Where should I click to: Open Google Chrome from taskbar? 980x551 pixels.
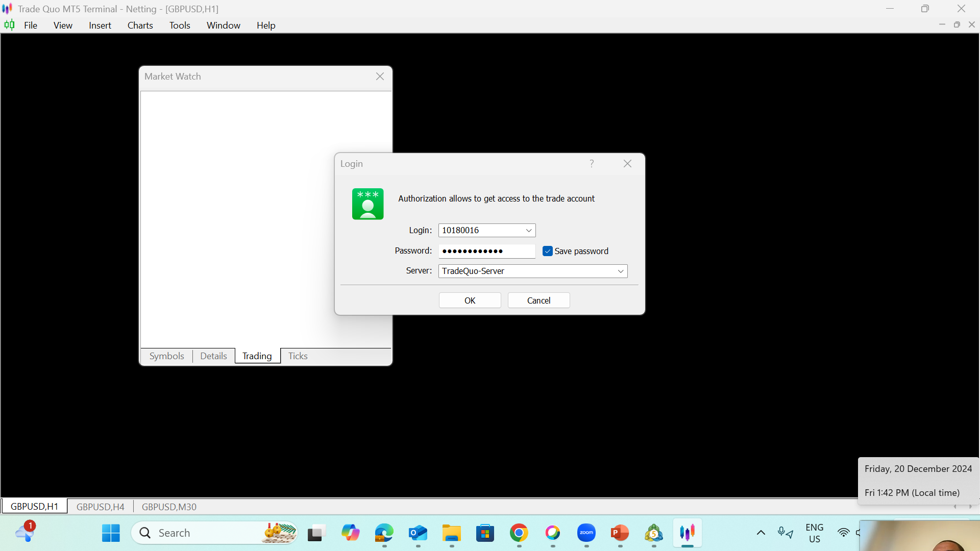click(x=519, y=533)
